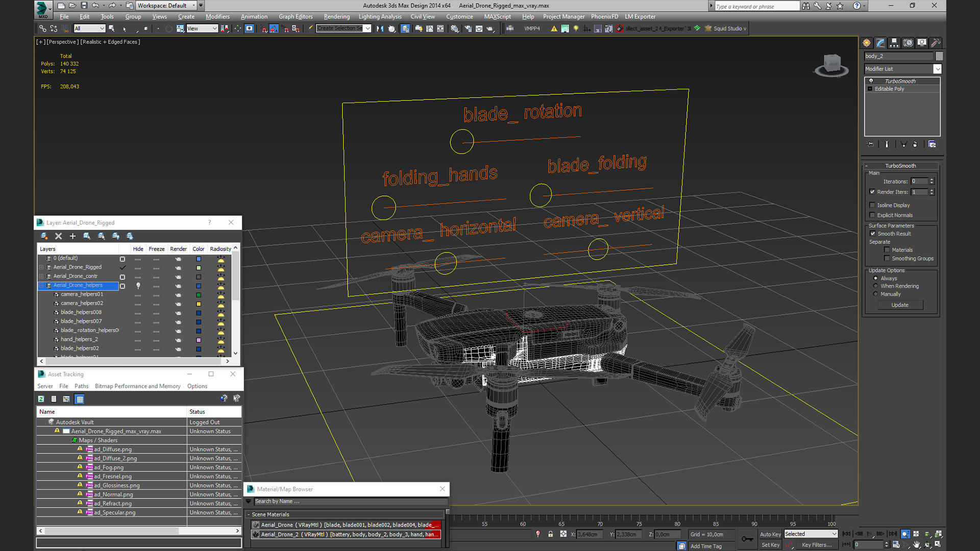Click the favorites star icon in title bar
Screen dimensions: 980x551
840,6
